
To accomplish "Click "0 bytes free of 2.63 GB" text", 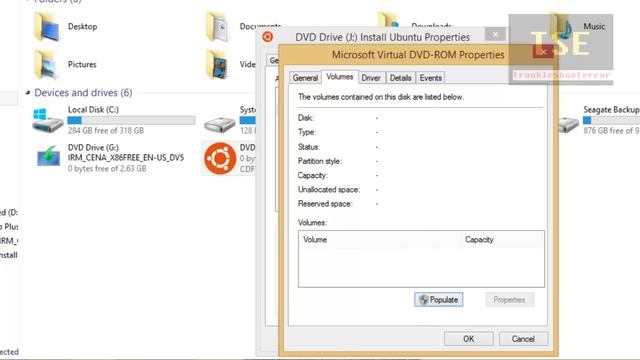I will click(x=107, y=168).
